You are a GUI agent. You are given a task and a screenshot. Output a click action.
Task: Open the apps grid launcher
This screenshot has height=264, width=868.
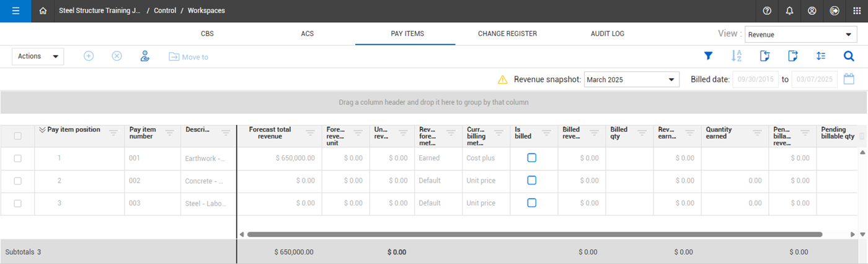tap(857, 11)
